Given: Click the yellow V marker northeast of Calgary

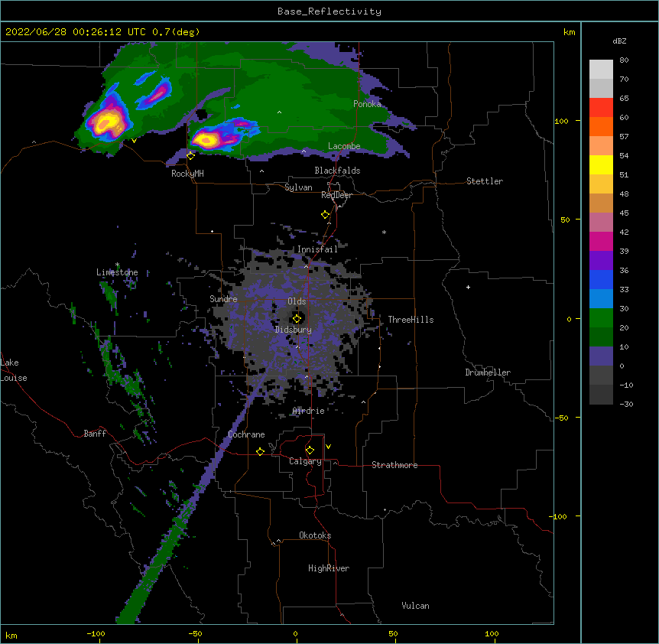Looking at the screenshot, I should (328, 447).
